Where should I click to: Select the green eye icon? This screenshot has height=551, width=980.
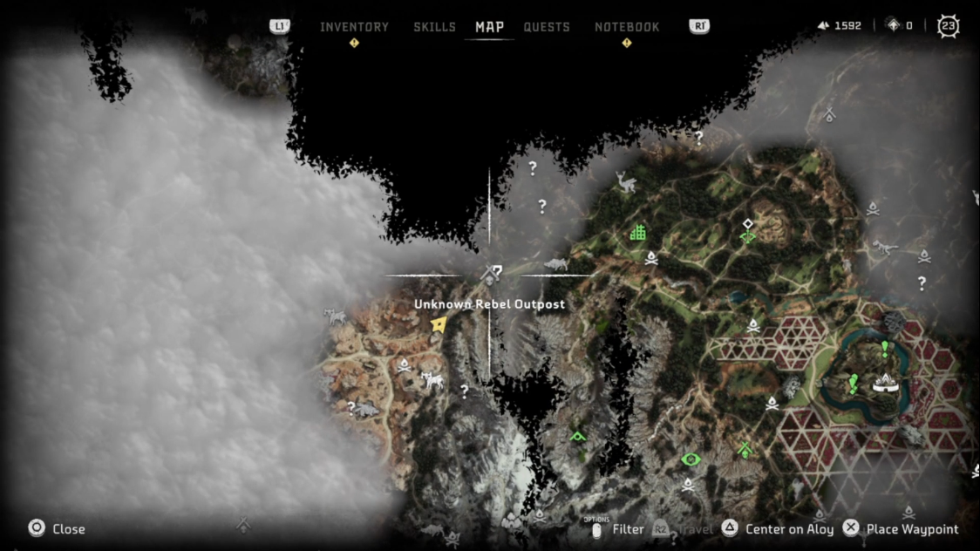(691, 459)
